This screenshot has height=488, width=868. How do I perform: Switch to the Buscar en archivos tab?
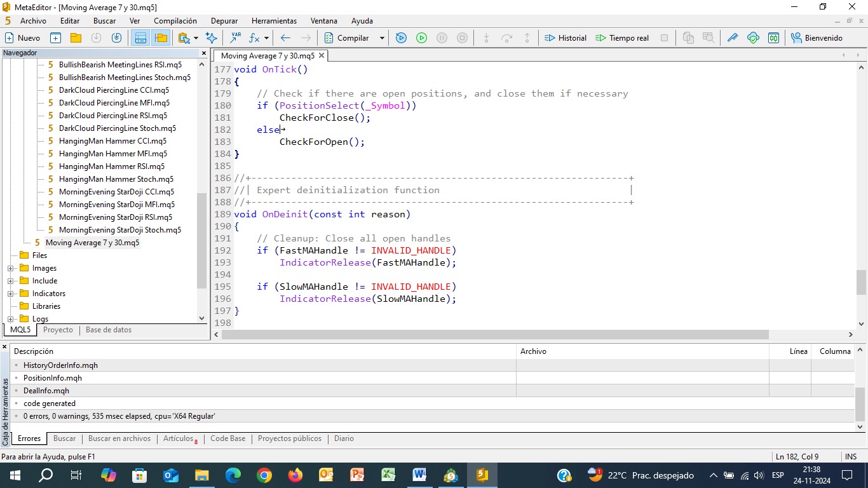click(119, 438)
